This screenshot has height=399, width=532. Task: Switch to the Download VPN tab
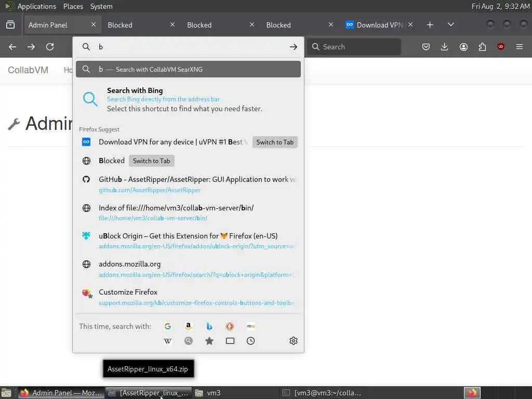380,25
